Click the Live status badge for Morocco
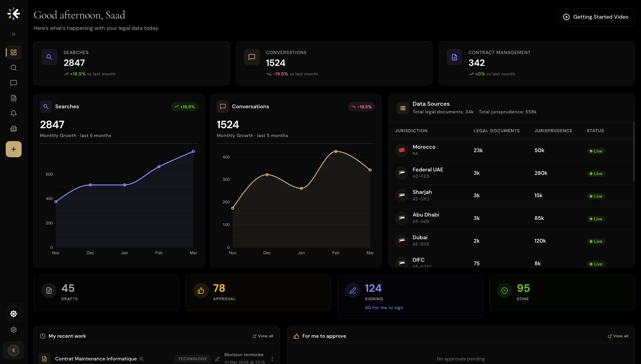Screen dimensions: 641x364 tap(596, 151)
